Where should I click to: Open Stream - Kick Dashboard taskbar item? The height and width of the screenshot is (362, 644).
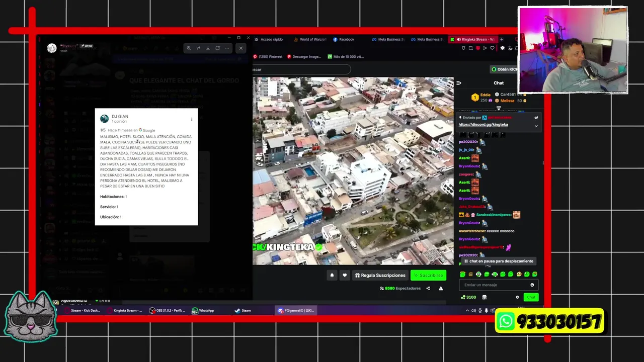(x=82, y=311)
